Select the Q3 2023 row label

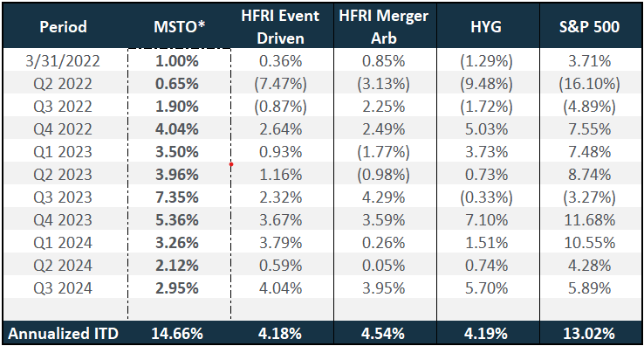[x=63, y=197]
